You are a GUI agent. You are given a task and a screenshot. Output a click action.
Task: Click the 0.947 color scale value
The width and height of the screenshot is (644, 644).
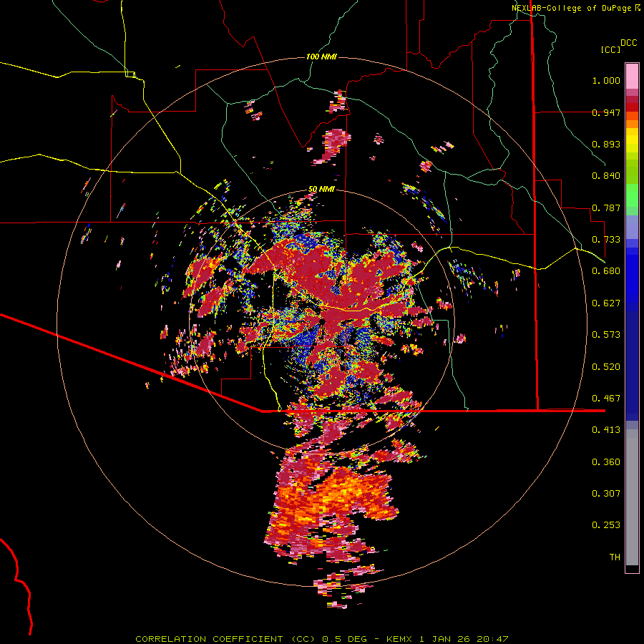point(606,112)
